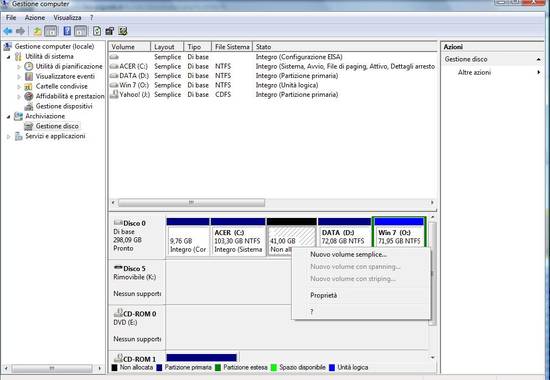Click the toolbar icon left of the checkmark icon

tap(110, 31)
